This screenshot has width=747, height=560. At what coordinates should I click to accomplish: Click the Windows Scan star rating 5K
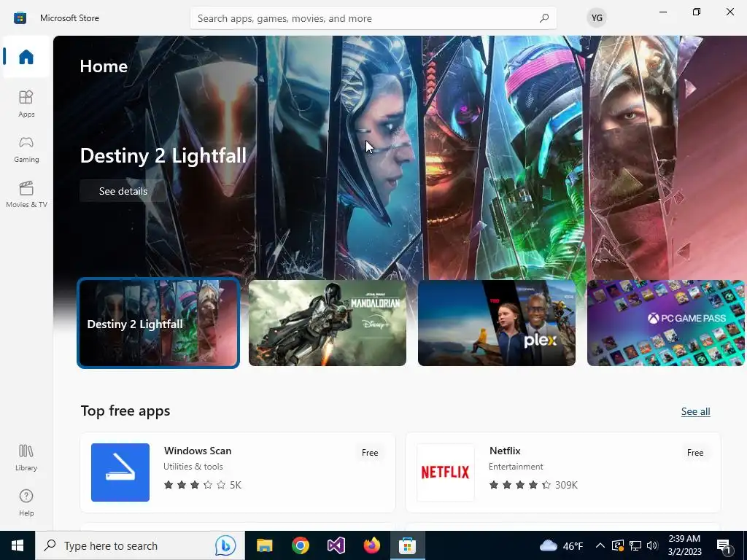pyautogui.click(x=203, y=485)
